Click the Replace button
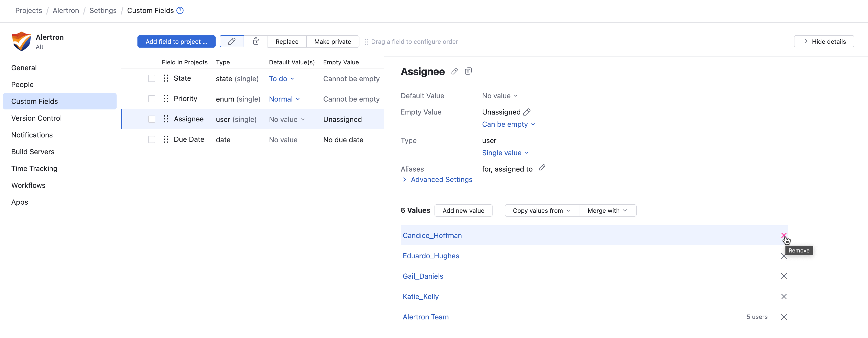868x338 pixels. (287, 41)
